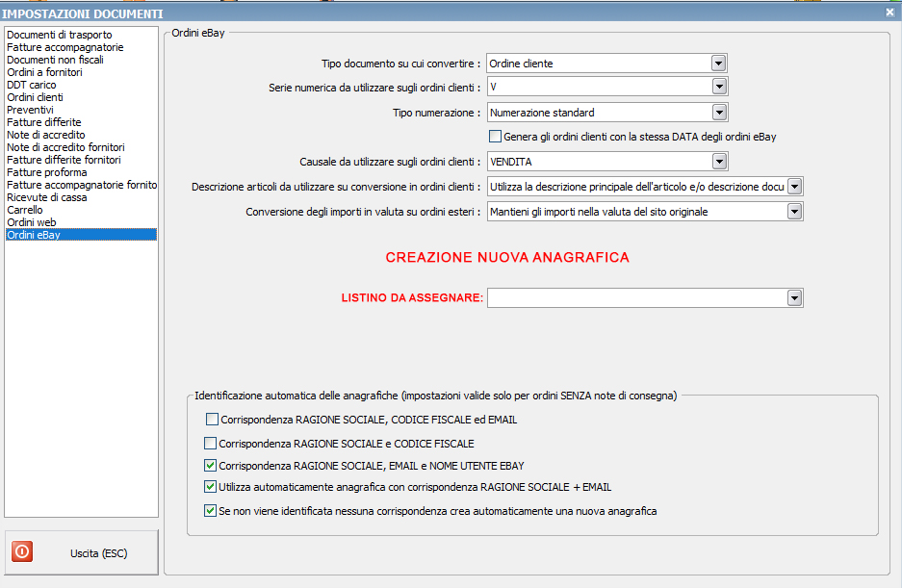The width and height of the screenshot is (902, 588).
Task: Exit via the Uscita (ESC) button
Action: [x=81, y=552]
